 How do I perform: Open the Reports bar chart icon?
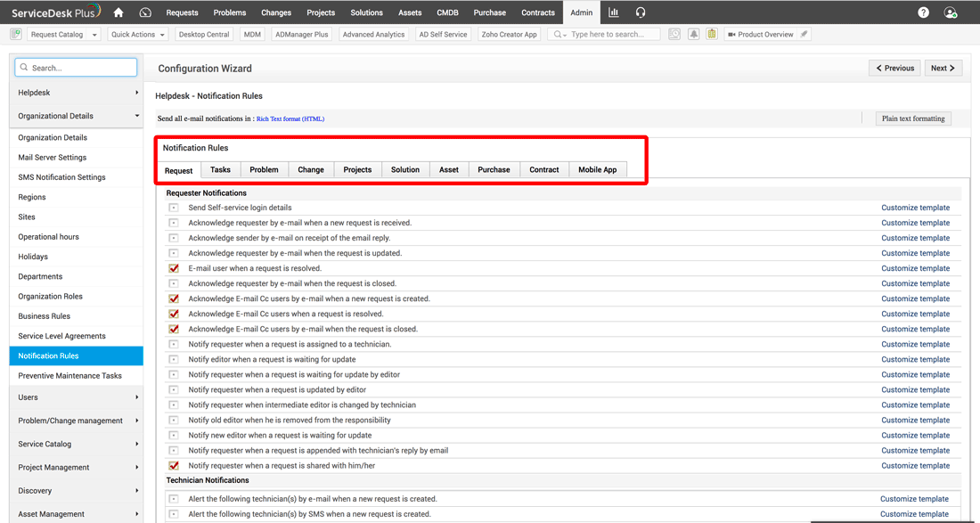(x=614, y=12)
